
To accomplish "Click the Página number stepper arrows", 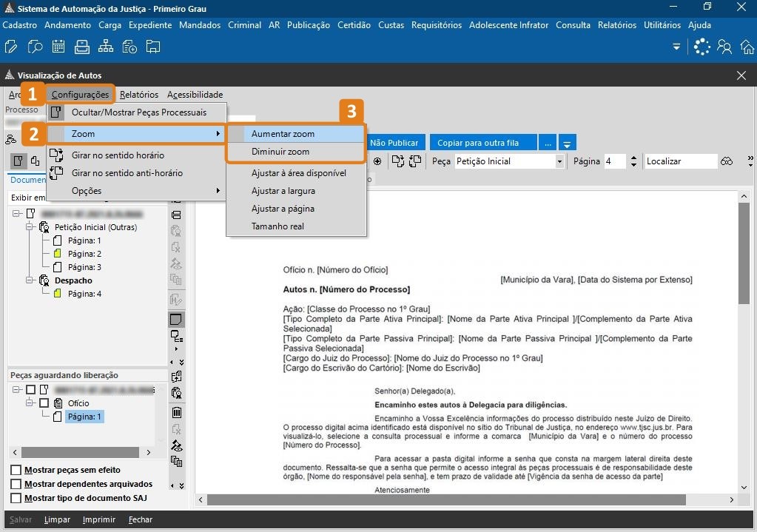I will coord(633,161).
